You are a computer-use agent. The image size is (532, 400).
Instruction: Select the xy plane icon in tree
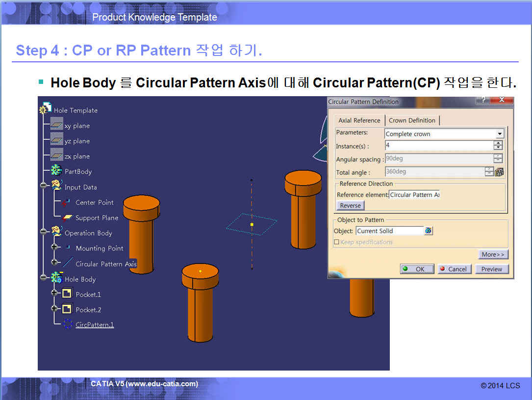(x=57, y=124)
